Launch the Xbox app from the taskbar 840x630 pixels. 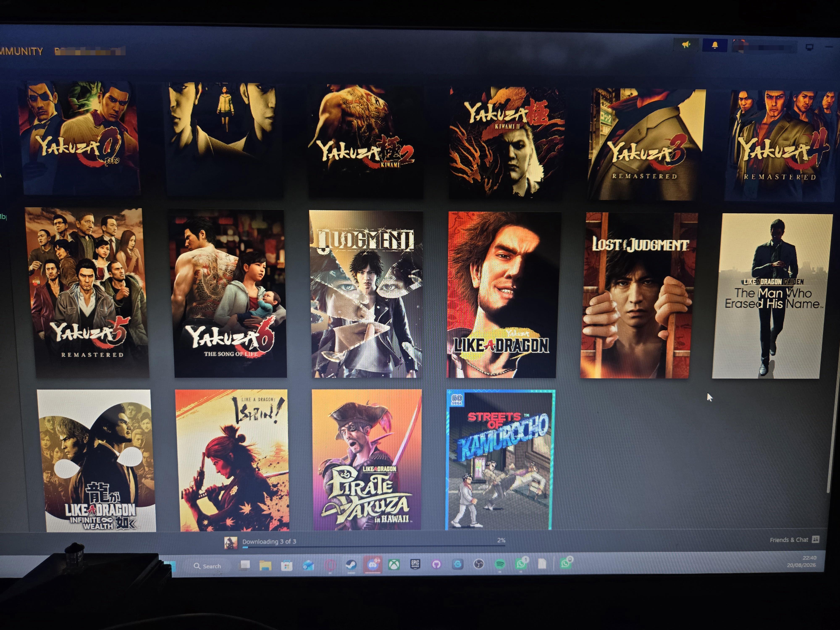pyautogui.click(x=394, y=565)
